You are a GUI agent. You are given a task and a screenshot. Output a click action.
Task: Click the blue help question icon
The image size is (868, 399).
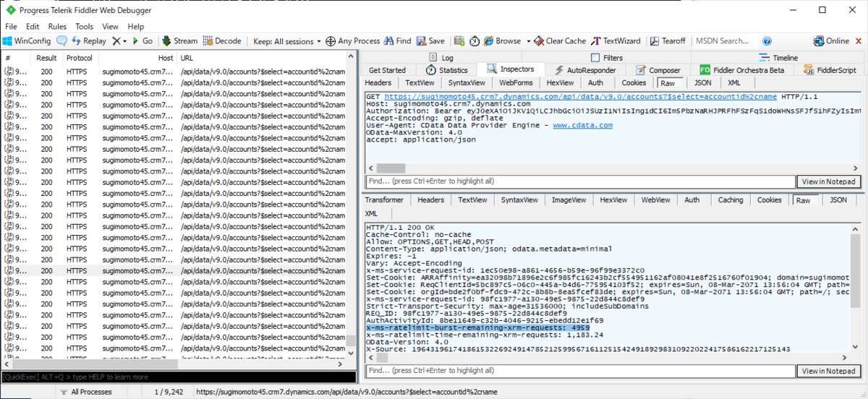click(x=767, y=41)
